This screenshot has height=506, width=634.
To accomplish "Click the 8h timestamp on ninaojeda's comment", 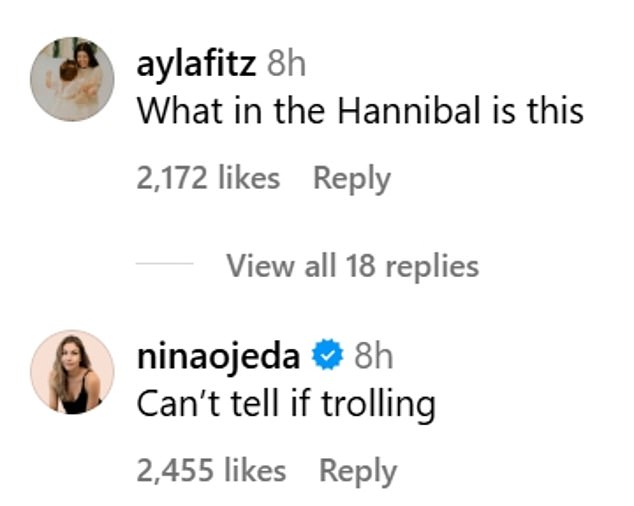I will click(374, 357).
